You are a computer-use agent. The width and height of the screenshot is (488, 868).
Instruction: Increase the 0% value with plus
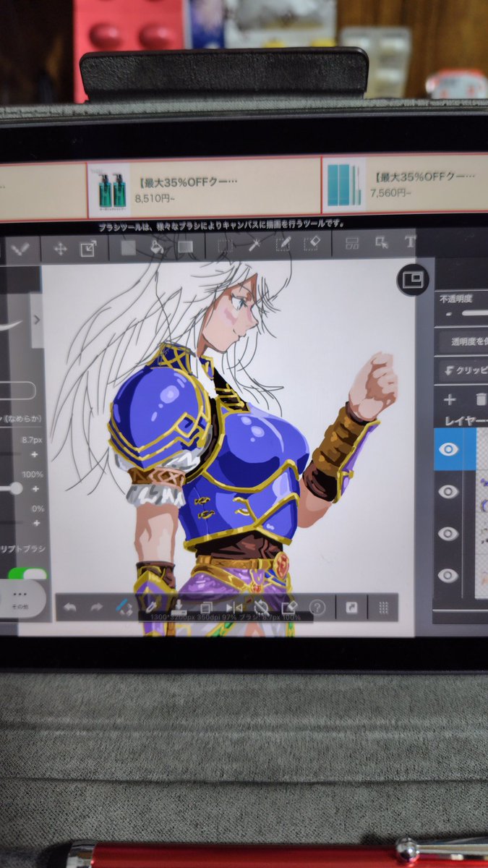35,523
